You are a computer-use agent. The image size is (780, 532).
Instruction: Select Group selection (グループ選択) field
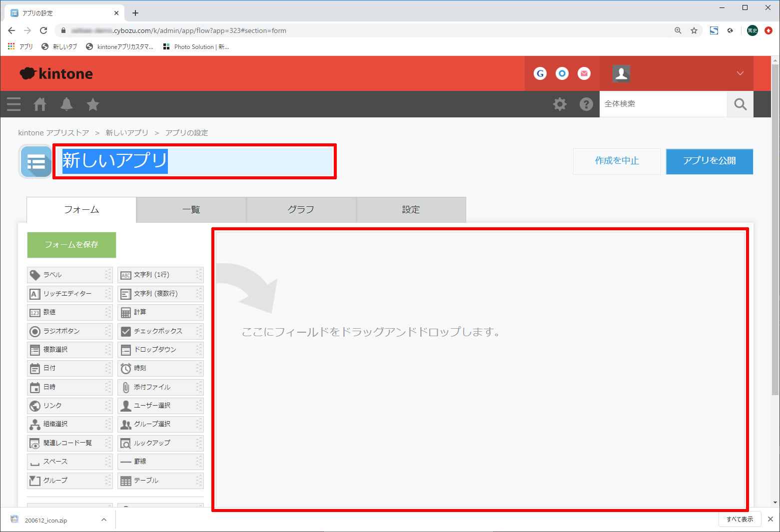(161, 424)
